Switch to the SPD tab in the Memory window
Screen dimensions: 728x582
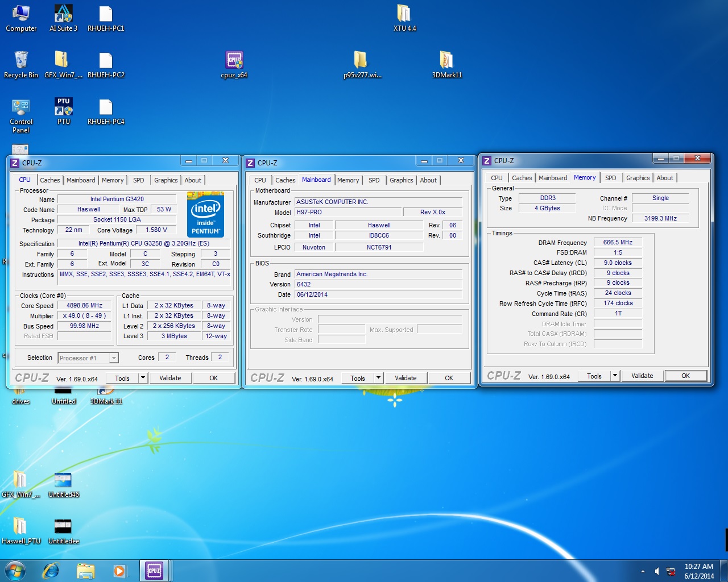611,177
